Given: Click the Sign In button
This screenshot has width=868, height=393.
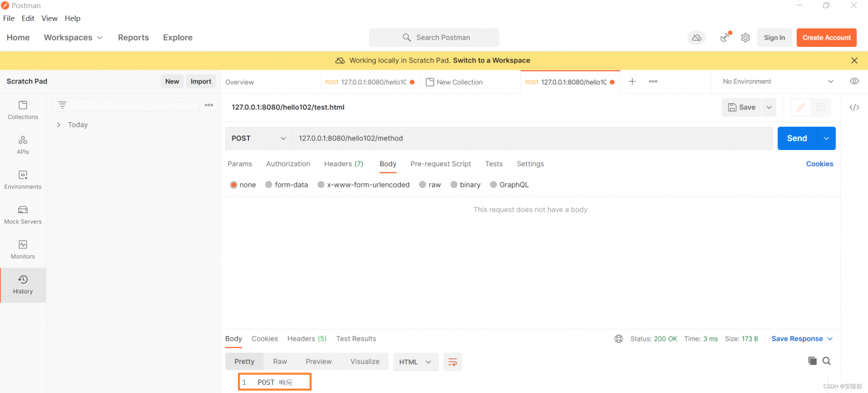Looking at the screenshot, I should (x=774, y=38).
